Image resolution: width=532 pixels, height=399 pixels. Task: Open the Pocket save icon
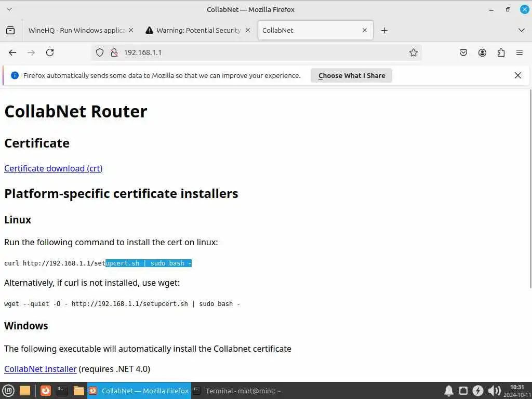(x=463, y=52)
